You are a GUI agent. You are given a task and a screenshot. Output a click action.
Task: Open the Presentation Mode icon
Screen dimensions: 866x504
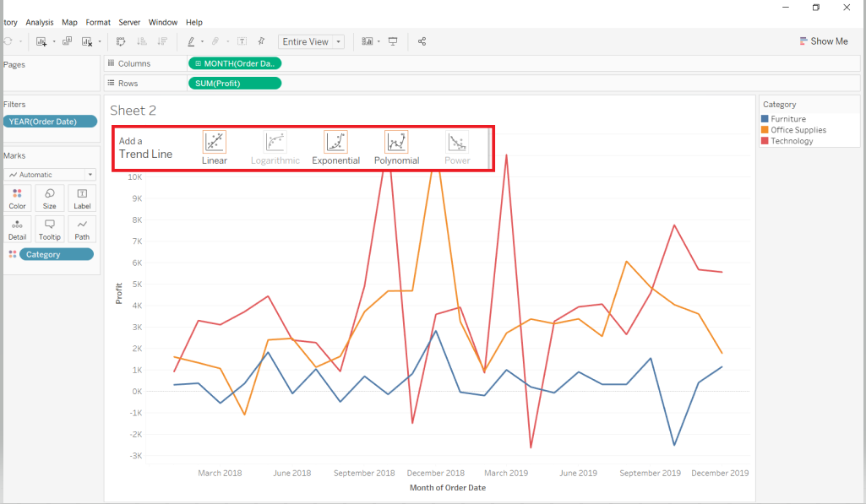tap(393, 41)
